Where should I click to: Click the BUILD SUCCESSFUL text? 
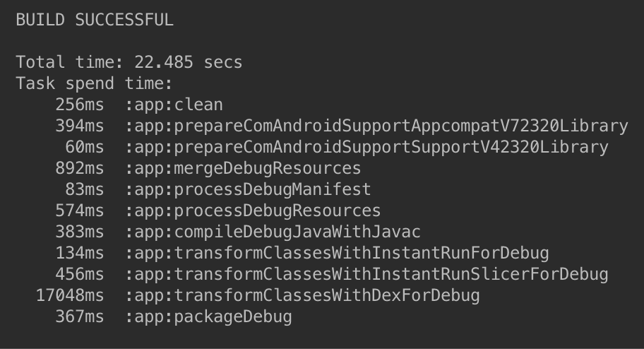[x=94, y=20]
